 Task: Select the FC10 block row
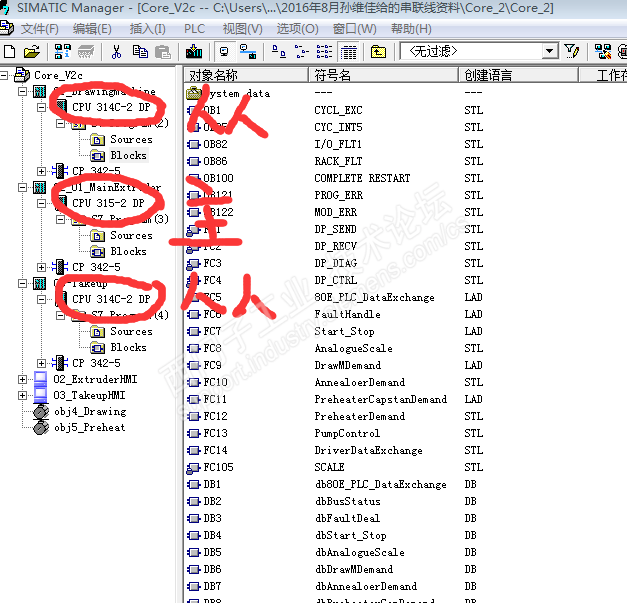coord(215,382)
